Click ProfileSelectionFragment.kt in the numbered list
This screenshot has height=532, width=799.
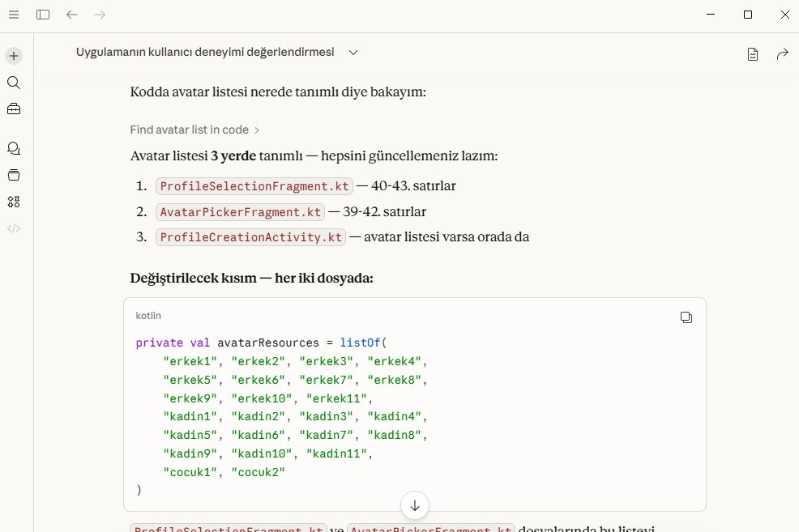coord(254,186)
